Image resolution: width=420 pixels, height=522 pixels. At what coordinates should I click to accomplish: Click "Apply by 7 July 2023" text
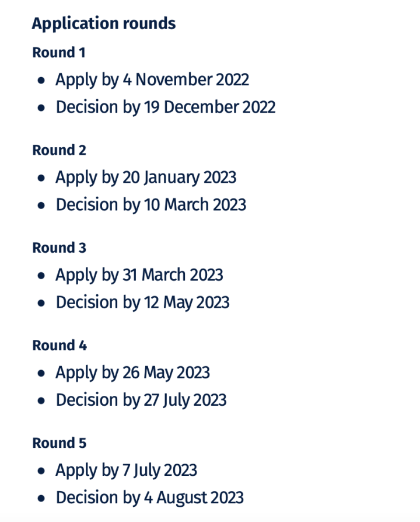coord(126,470)
